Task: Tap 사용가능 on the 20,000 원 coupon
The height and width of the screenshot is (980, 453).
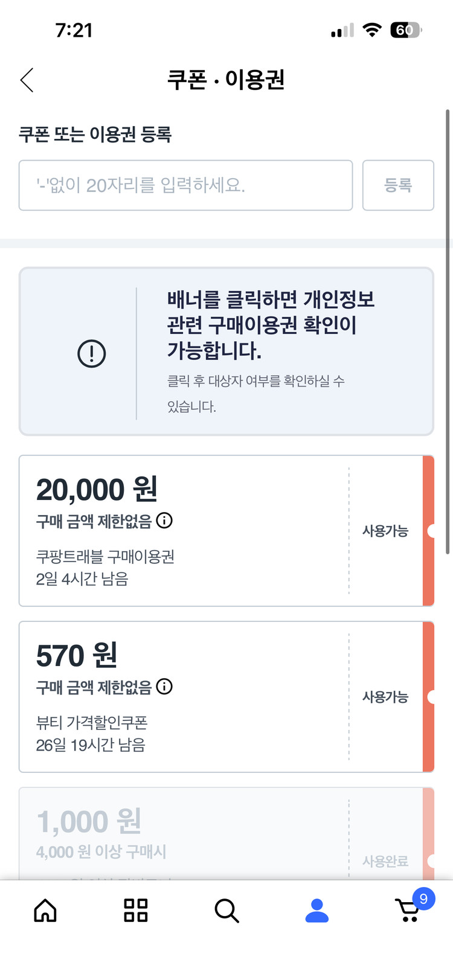Action: tap(385, 531)
